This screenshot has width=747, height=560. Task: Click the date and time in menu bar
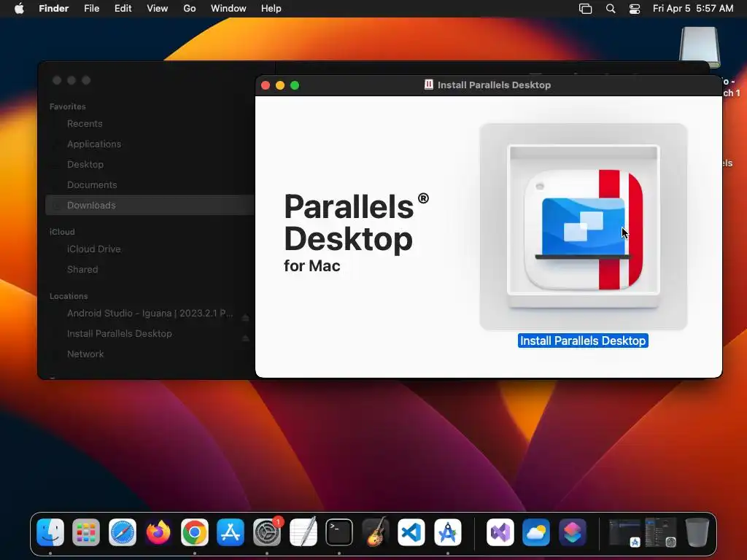click(693, 9)
